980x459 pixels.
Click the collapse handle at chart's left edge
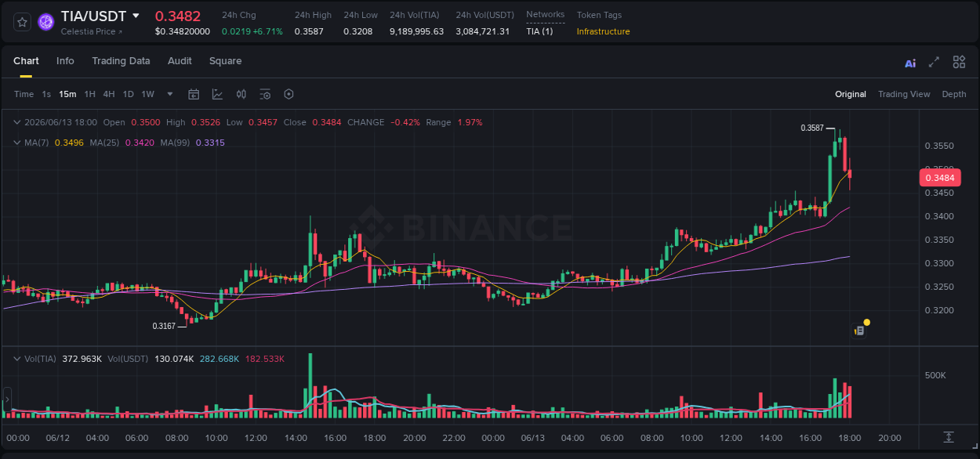[x=6, y=400]
